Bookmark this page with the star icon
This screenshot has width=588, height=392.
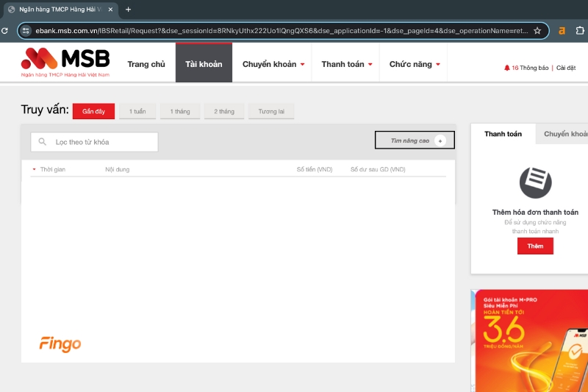pos(537,31)
